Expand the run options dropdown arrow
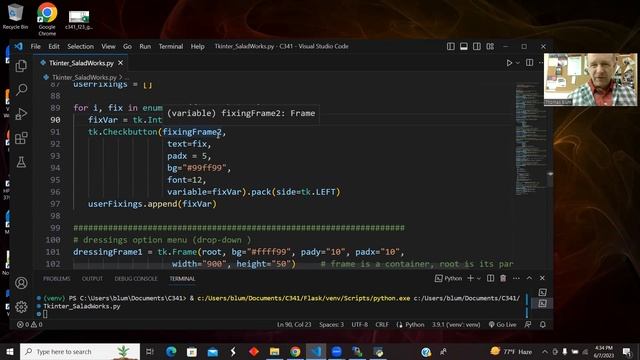 [x=518, y=63]
